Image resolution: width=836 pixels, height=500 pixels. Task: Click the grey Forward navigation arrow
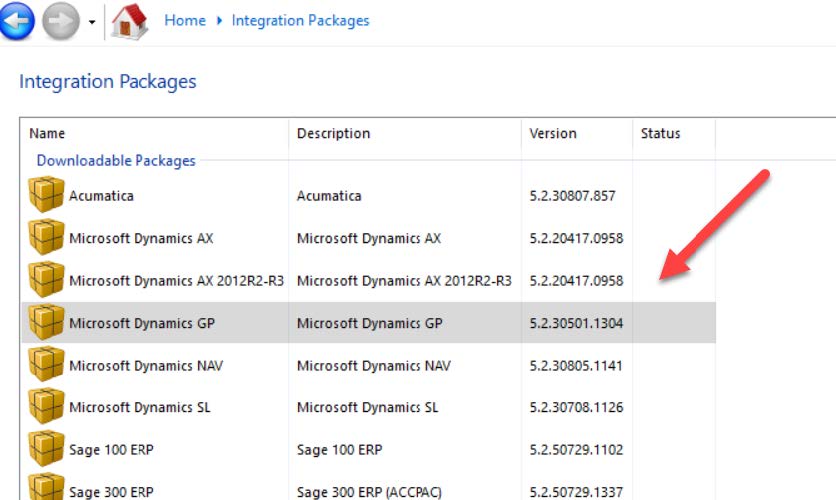point(61,21)
